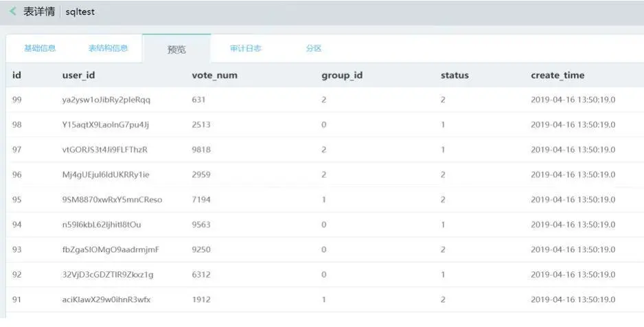The height and width of the screenshot is (327, 644).
Task: Click id cell 97
Action: 17,150
